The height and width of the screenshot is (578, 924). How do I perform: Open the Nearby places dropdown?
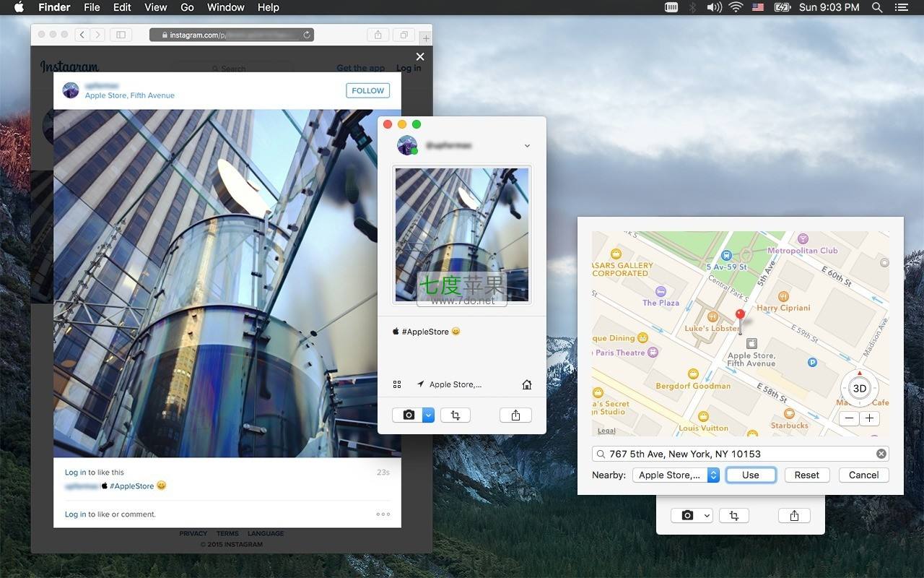tap(676, 475)
